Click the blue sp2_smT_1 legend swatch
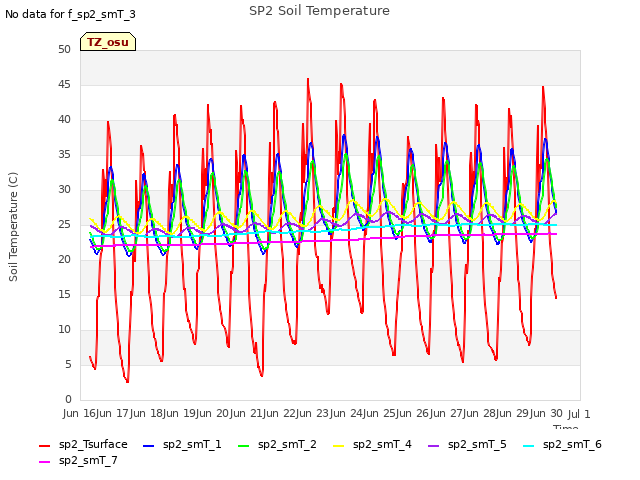 (149, 446)
